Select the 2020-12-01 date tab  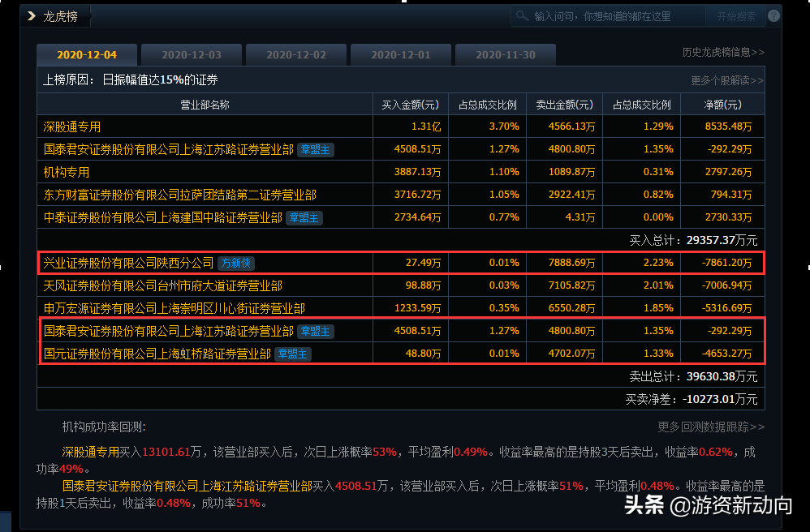click(400, 54)
